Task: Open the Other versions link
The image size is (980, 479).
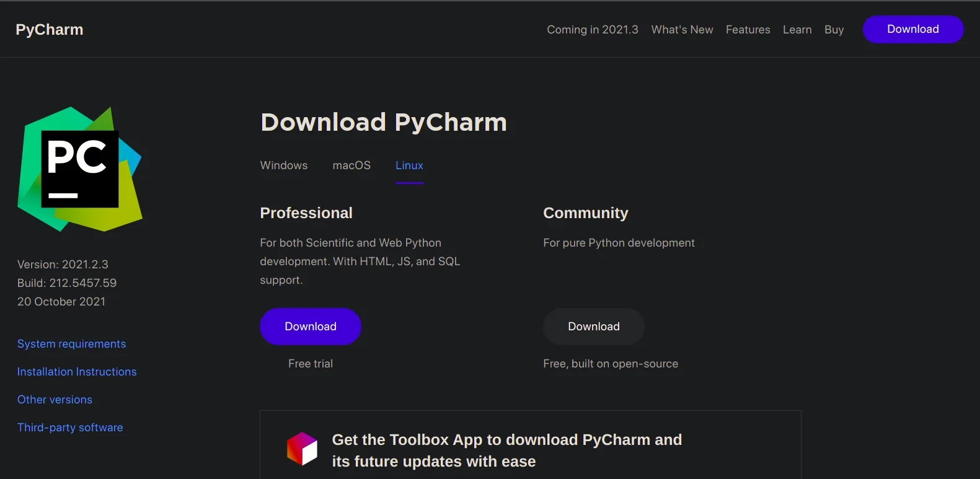Action: point(55,400)
